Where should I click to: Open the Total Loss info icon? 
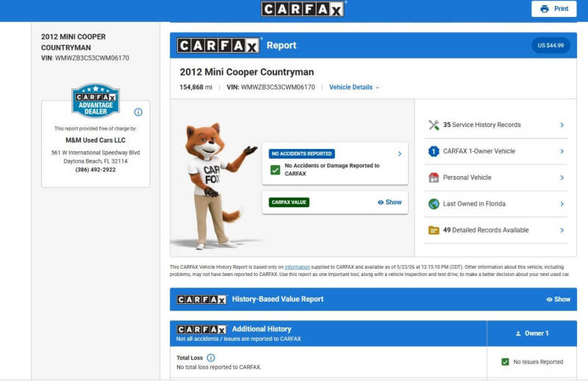click(211, 358)
